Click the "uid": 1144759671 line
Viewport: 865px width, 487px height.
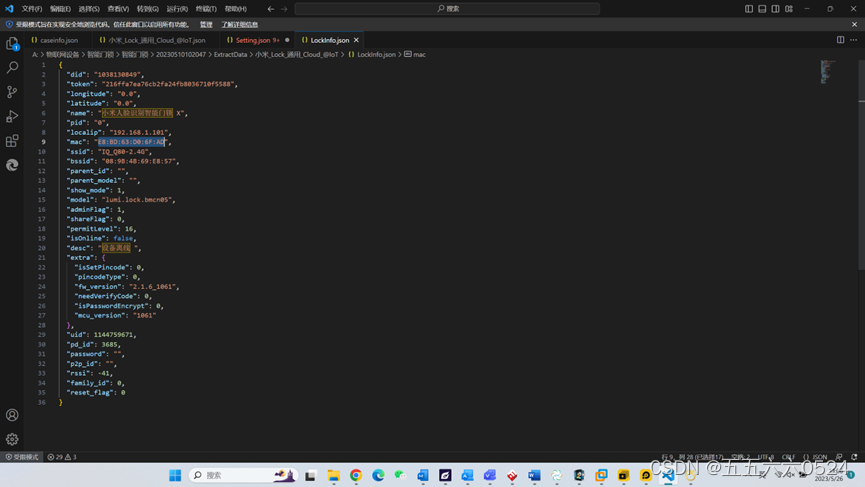pos(102,335)
